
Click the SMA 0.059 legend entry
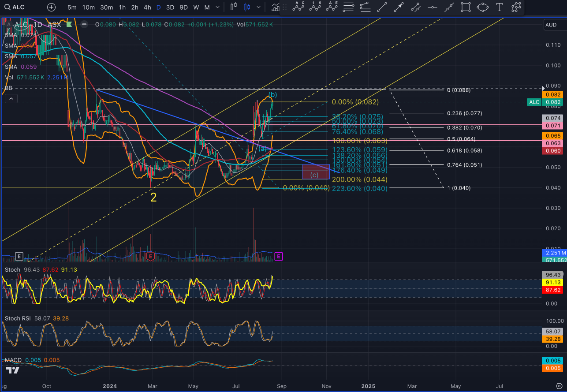20,67
